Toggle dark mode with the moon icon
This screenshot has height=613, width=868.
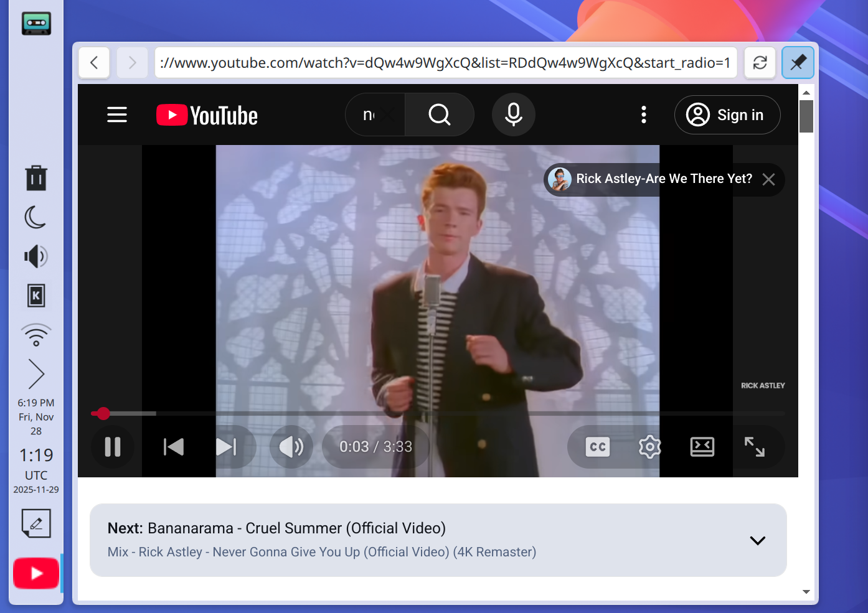[35, 217]
